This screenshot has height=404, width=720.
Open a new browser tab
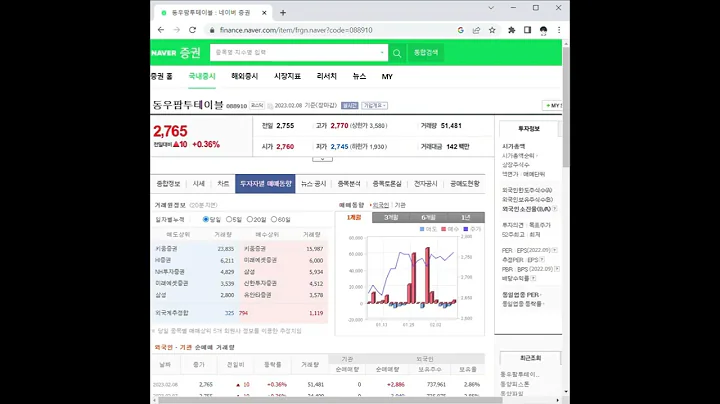point(283,13)
